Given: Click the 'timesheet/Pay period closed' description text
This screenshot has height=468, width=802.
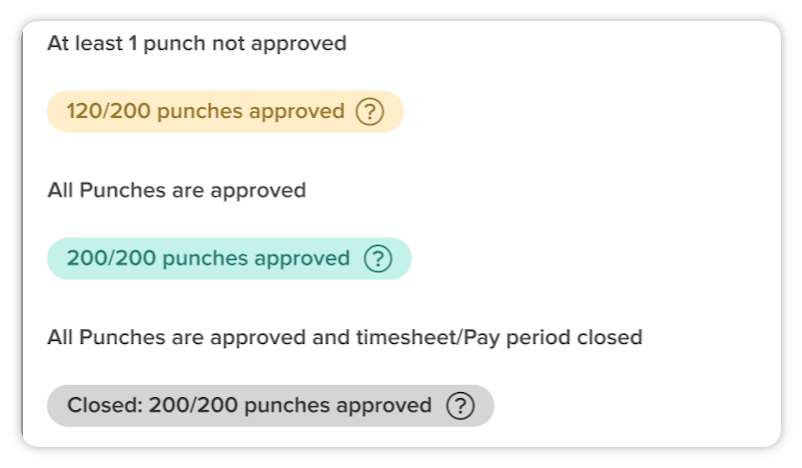Looking at the screenshot, I should tap(499, 338).
